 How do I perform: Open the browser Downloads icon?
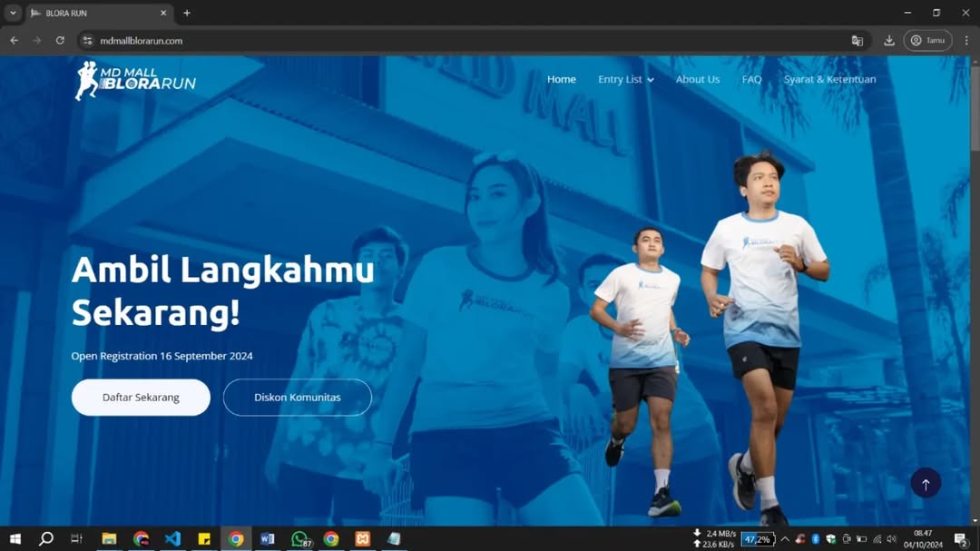pos(889,40)
